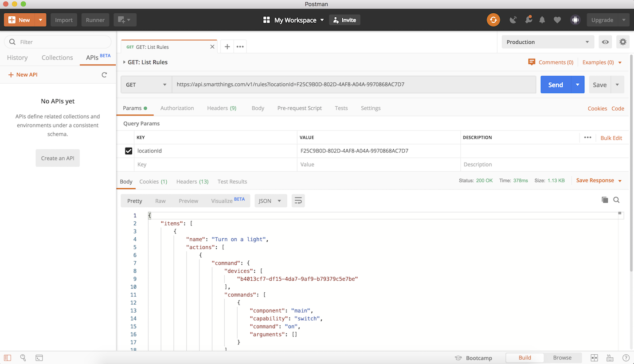Open the Production environment dropdown
Viewport: 634px width, 364px height.
click(x=548, y=42)
